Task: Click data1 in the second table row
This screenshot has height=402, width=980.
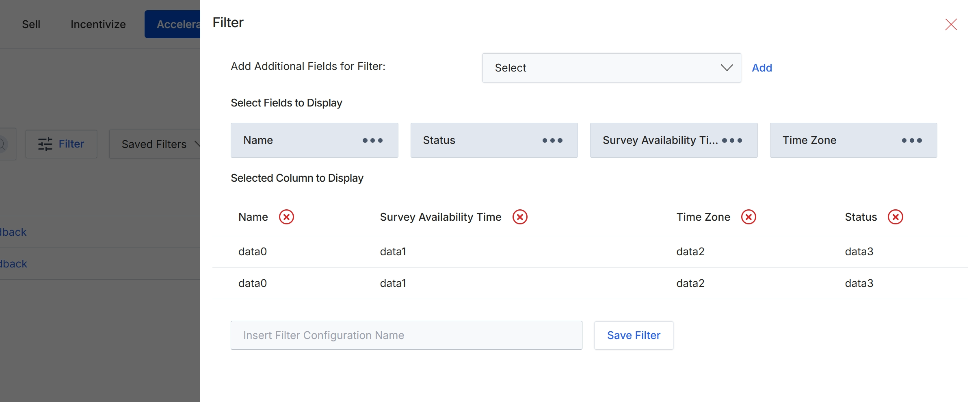Action: 393,283
